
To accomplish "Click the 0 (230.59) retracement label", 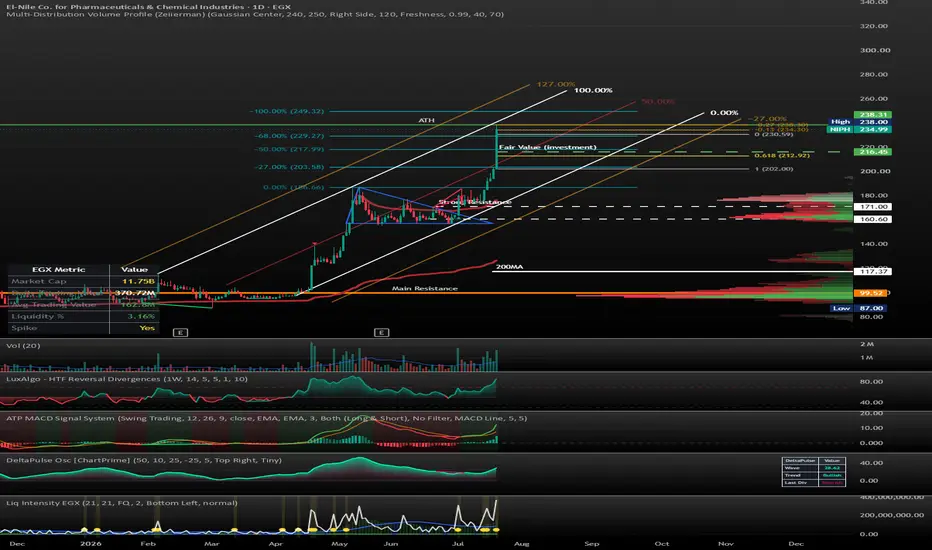I will [773, 134].
